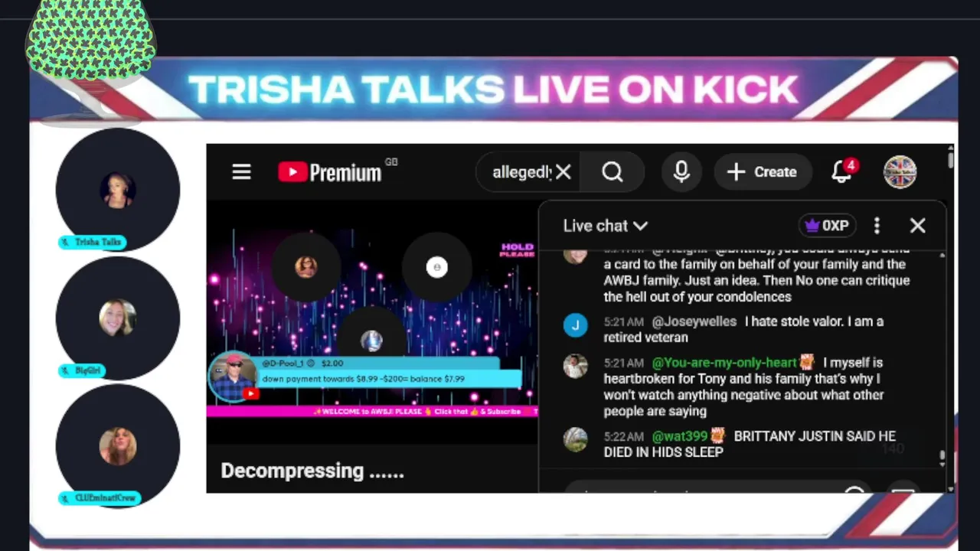Screen dimensions: 980x551
Task: Select CLUEminatiCrew participant avatar
Action: click(118, 445)
